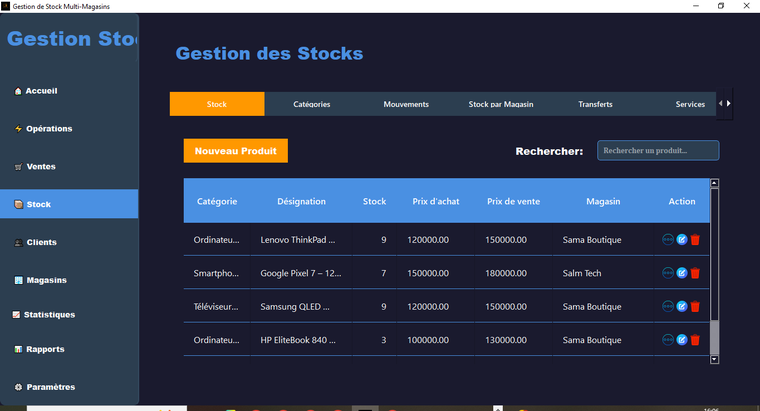Delete the Lenovo ThinkPad product row
The height and width of the screenshot is (411, 760).
(695, 240)
